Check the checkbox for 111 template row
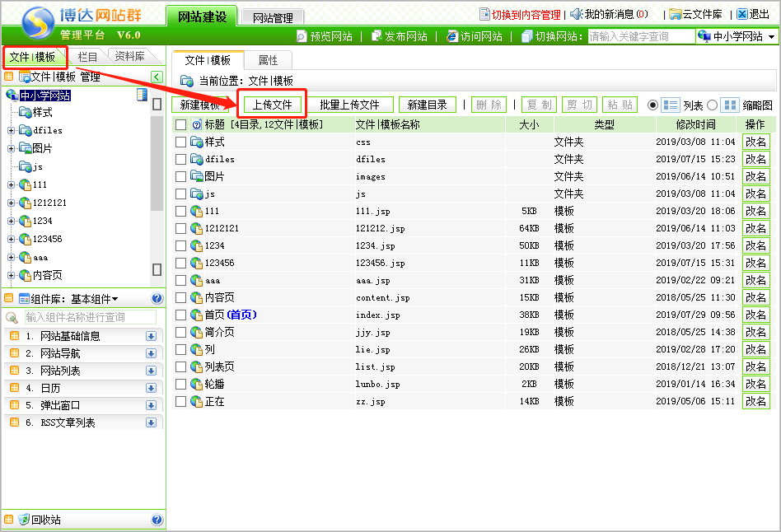 181,211
